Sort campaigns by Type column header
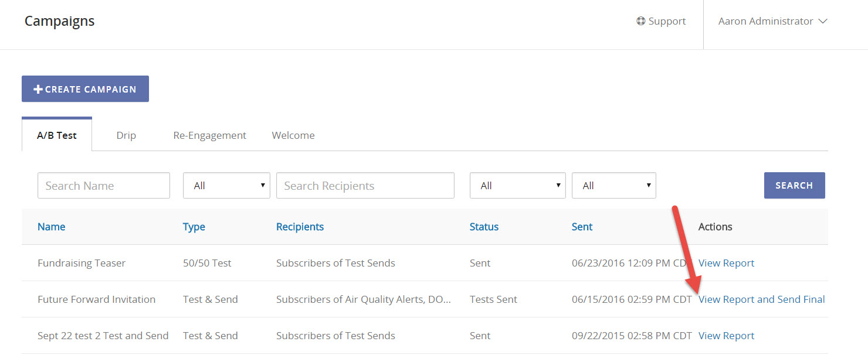 [x=194, y=227]
